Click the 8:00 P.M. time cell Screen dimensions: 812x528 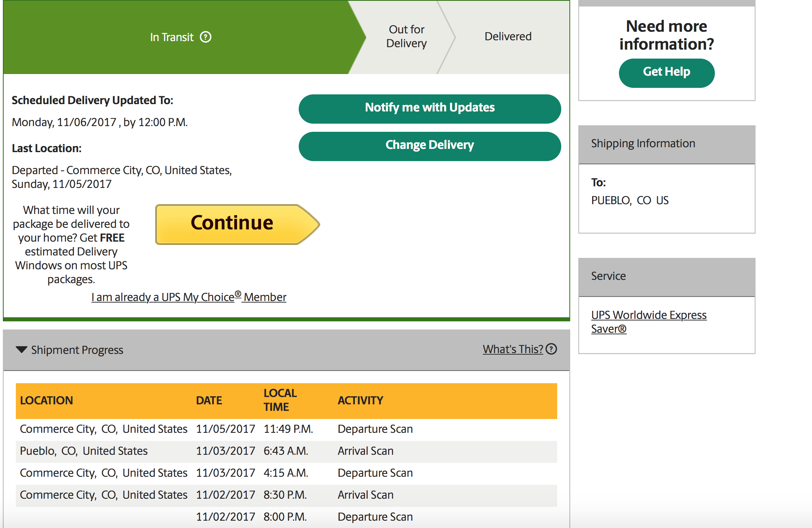click(x=285, y=517)
